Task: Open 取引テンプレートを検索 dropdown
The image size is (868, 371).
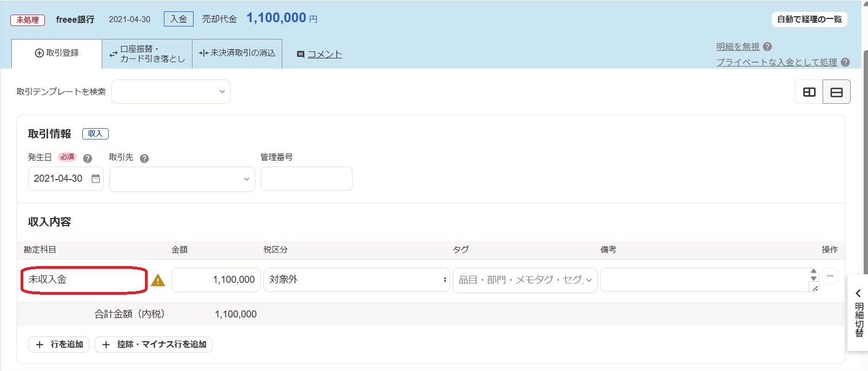Action: coord(171,91)
